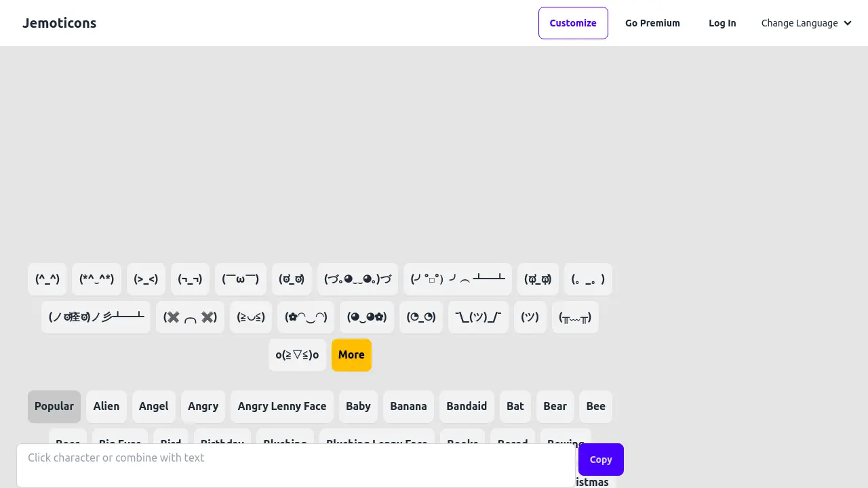Viewport: 868px width, 488px height.
Task: Select the Angry Lenny Face category
Action: point(282,407)
